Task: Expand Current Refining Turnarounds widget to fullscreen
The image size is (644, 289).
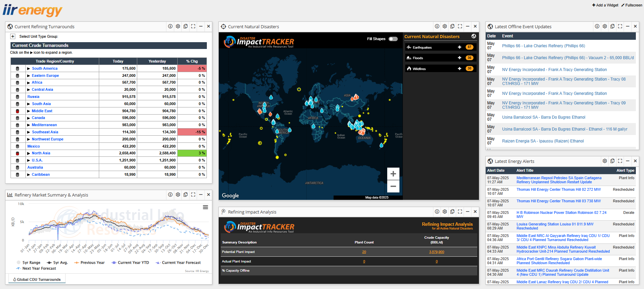Action: point(193,26)
